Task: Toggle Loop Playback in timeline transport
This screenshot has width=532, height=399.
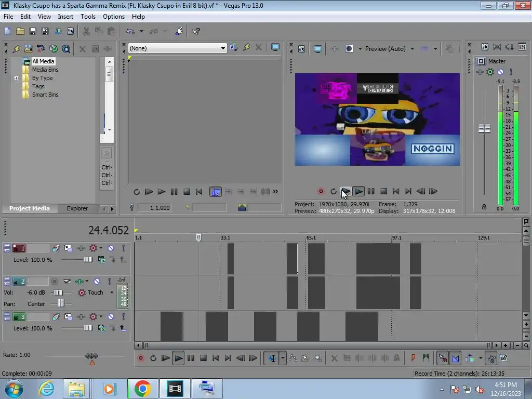Action: [x=153, y=358]
